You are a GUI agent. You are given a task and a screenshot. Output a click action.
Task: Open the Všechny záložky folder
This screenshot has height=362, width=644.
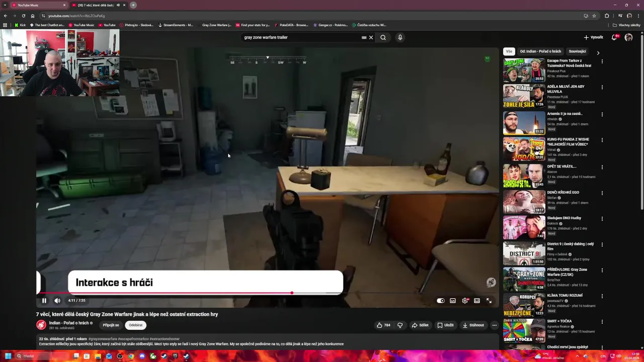[x=626, y=25]
